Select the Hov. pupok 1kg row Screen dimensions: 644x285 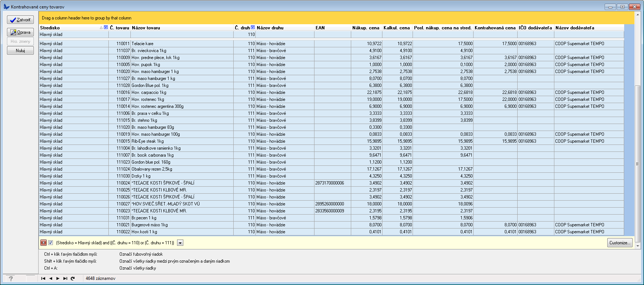pos(331,65)
